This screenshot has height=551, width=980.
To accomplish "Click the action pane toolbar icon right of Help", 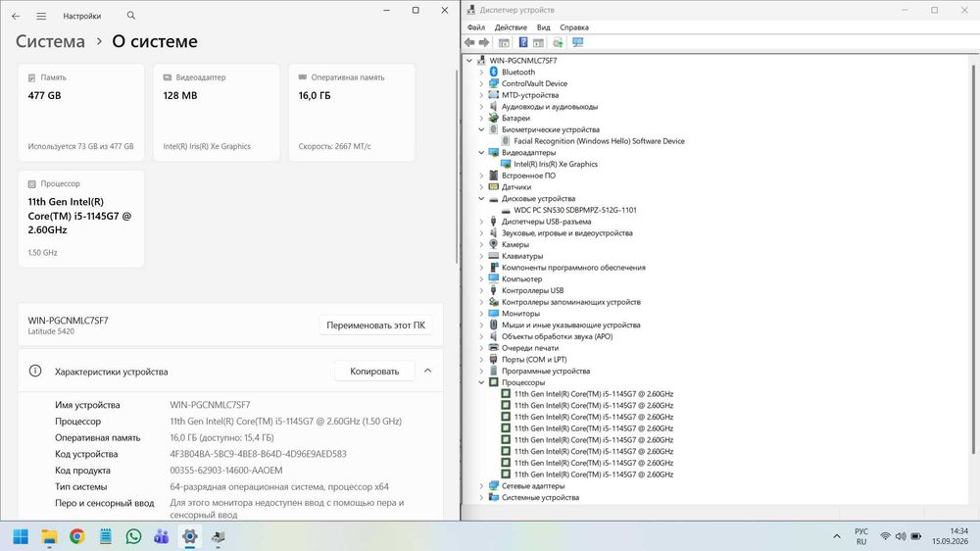I will pyautogui.click(x=538, y=42).
